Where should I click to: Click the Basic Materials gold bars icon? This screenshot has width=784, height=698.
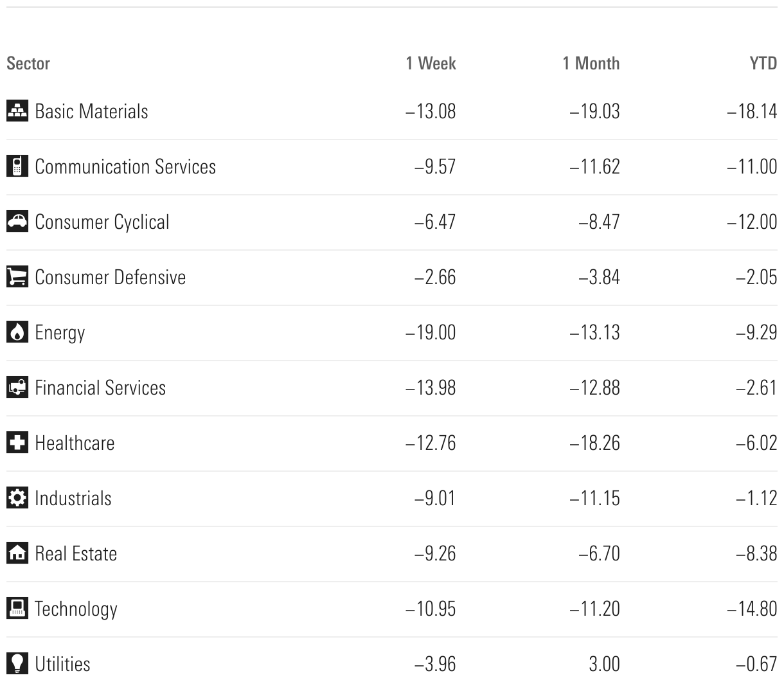point(17,111)
